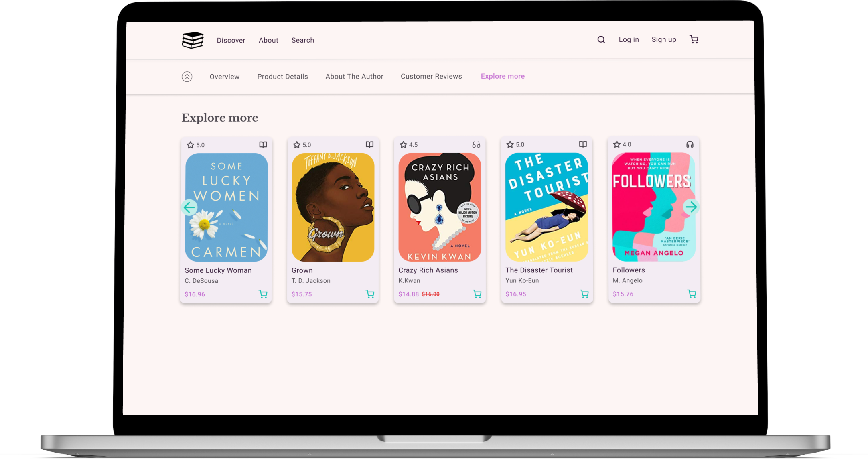This screenshot has height=465, width=868.
Task: Click the Log in link
Action: coord(629,39)
